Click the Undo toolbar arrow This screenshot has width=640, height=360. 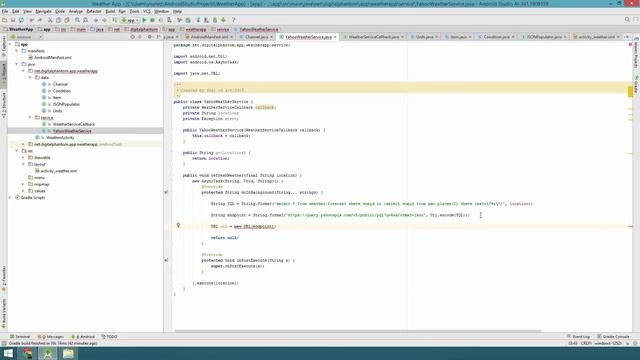pyautogui.click(x=31, y=20)
